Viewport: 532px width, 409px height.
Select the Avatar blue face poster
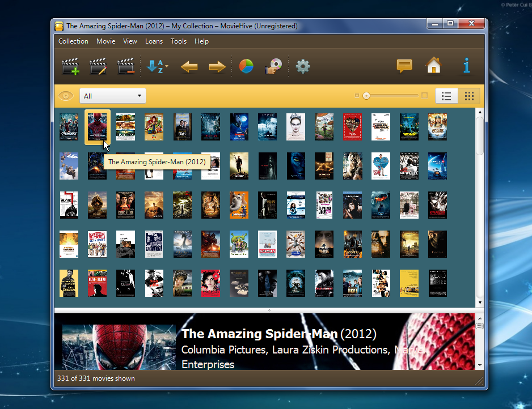click(x=296, y=166)
